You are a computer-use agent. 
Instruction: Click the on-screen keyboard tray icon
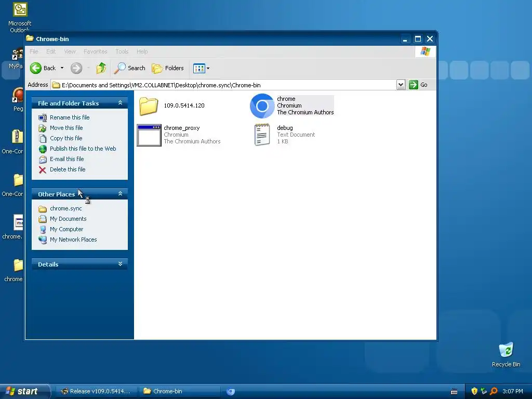point(454,392)
